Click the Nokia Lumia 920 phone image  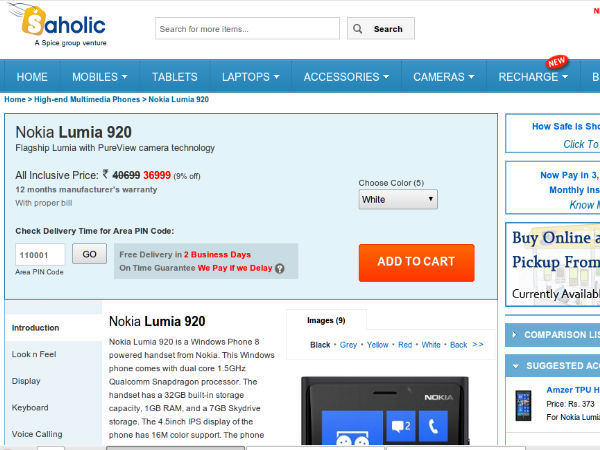(x=385, y=411)
